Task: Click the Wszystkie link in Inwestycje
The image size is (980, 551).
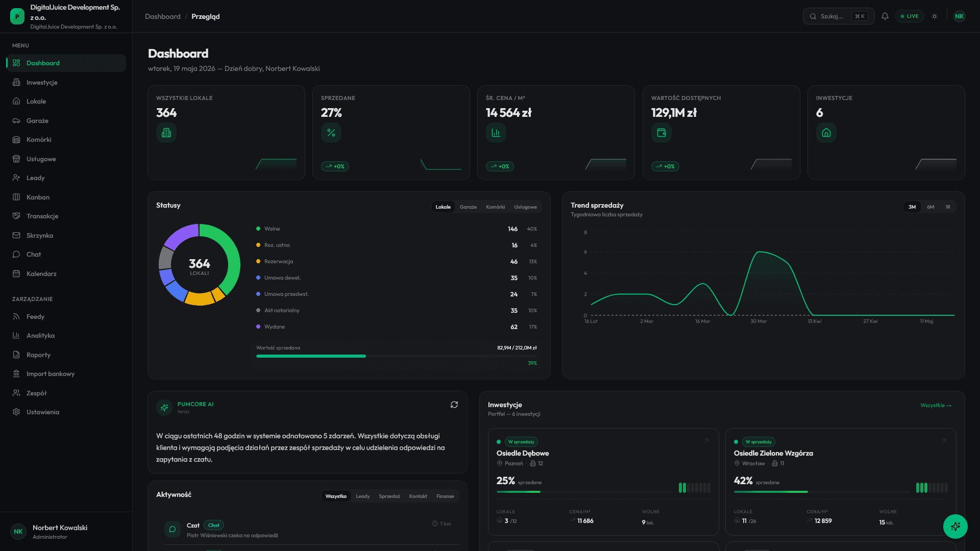Action: point(936,406)
